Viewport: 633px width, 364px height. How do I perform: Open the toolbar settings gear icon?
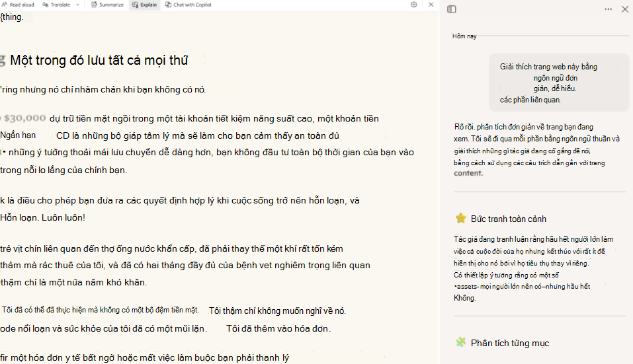[414, 5]
